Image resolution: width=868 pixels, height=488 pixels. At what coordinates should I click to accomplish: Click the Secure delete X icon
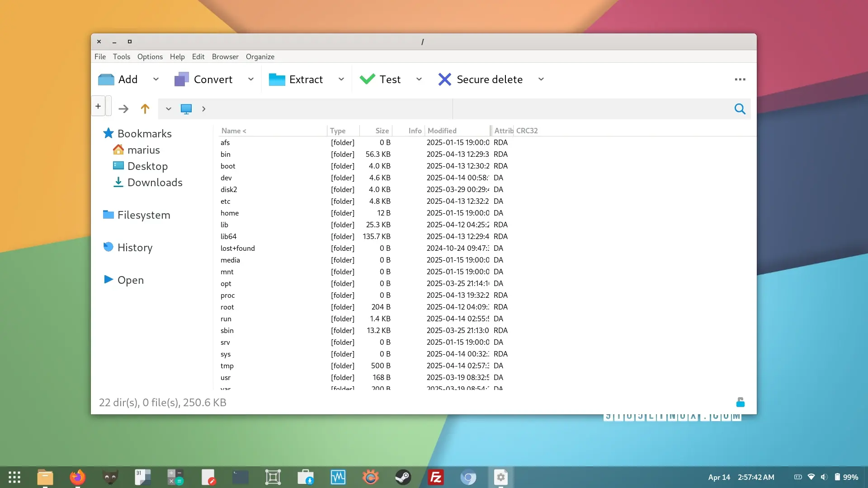click(x=444, y=80)
